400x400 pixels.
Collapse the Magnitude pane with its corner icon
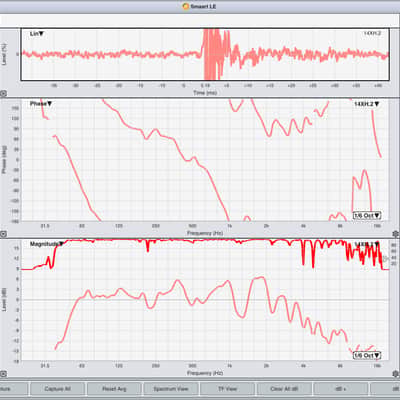coord(3,374)
